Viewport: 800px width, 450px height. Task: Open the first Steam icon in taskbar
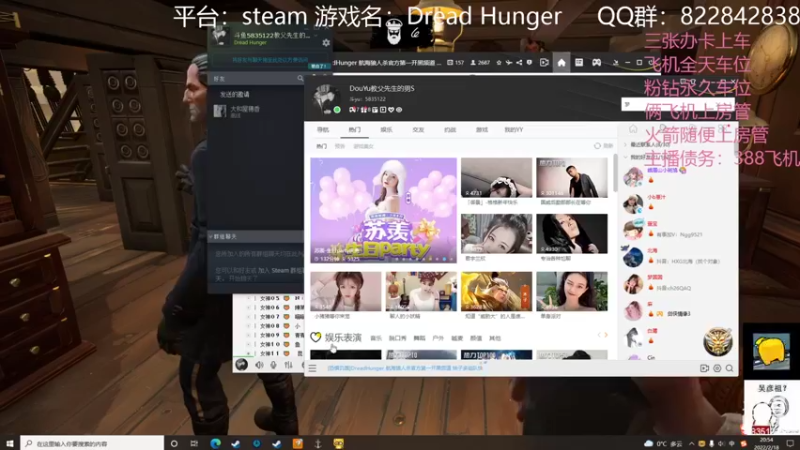coord(236,443)
